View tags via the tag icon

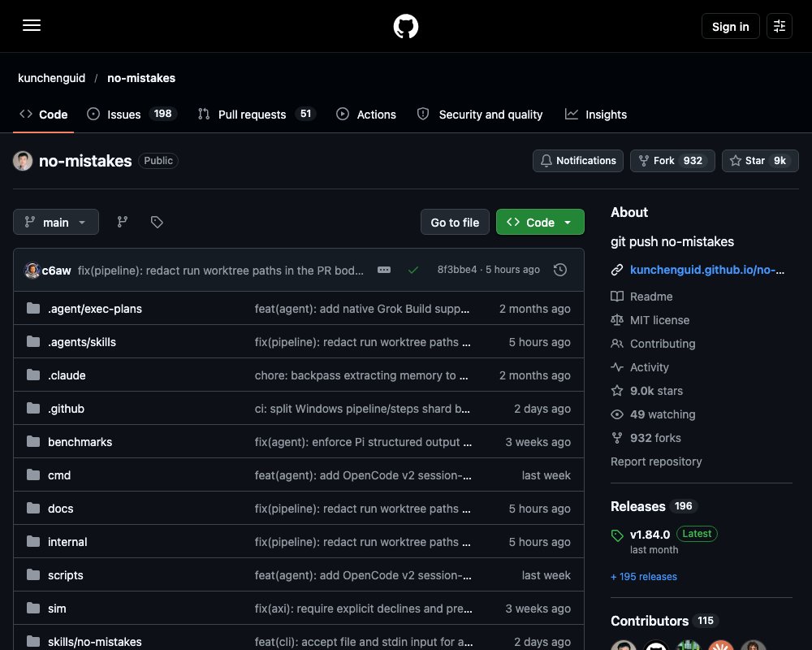157,222
